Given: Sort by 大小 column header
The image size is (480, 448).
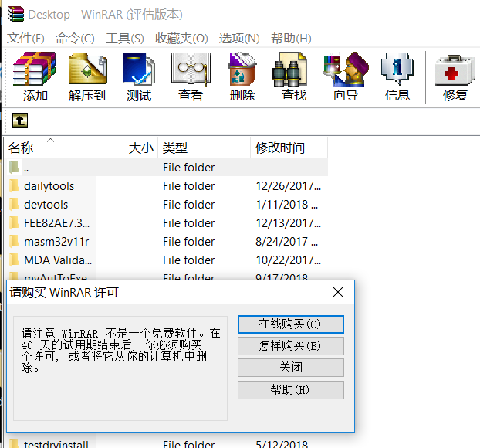Looking at the screenshot, I should point(127,148).
